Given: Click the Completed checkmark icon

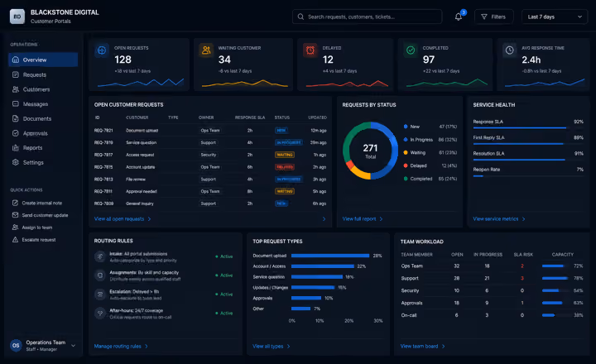Looking at the screenshot, I should 411,50.
